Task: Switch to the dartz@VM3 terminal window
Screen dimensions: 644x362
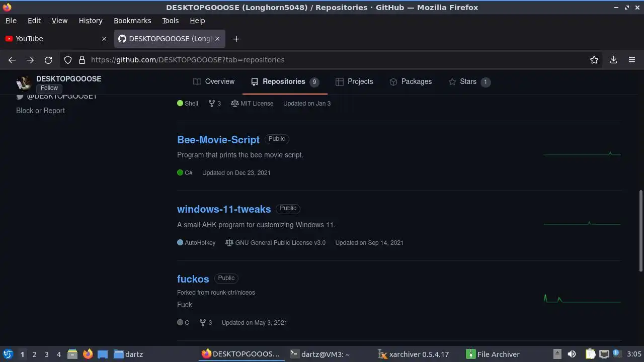Action: (320, 354)
